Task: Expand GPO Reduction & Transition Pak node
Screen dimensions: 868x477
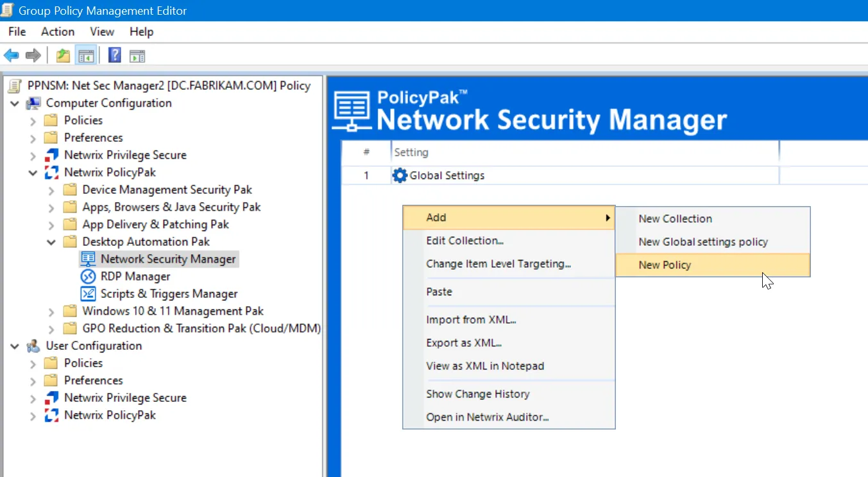Action: 51,329
